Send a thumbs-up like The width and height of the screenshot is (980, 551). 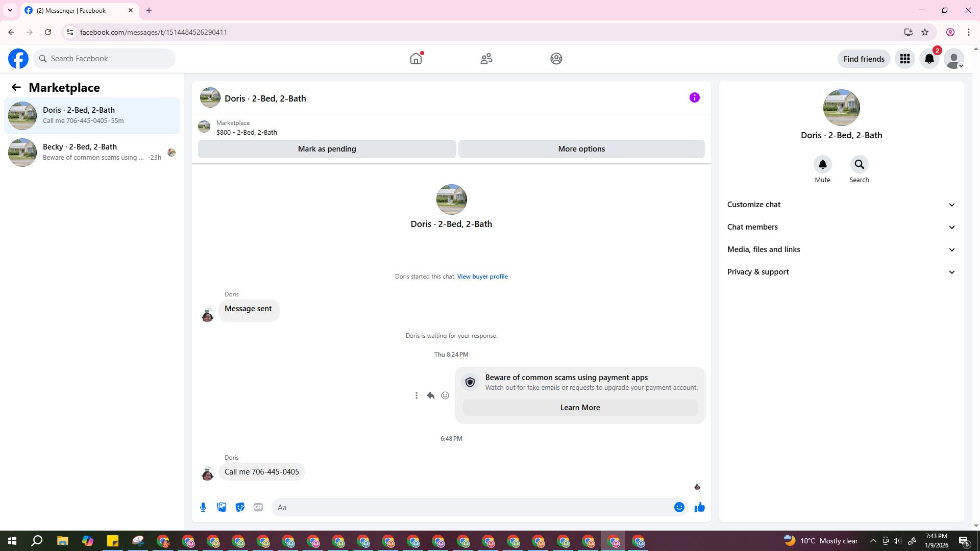coord(699,507)
